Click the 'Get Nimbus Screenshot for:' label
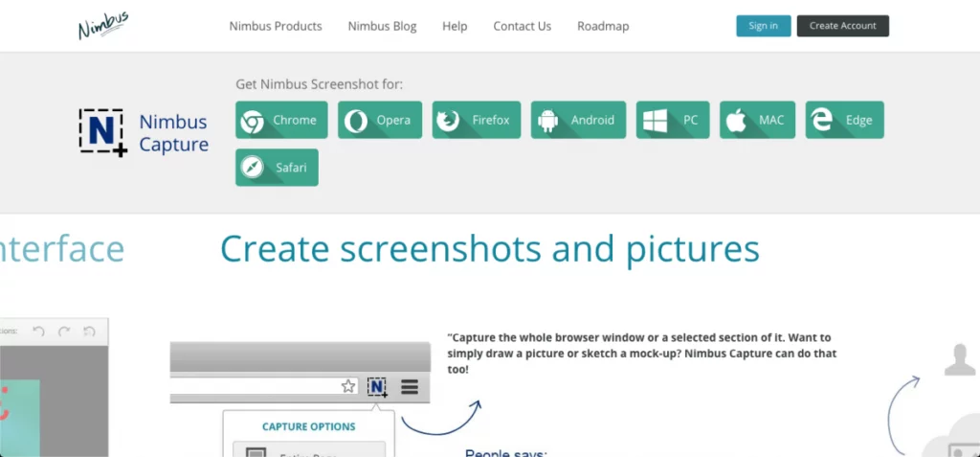The image size is (980, 457). [x=320, y=84]
